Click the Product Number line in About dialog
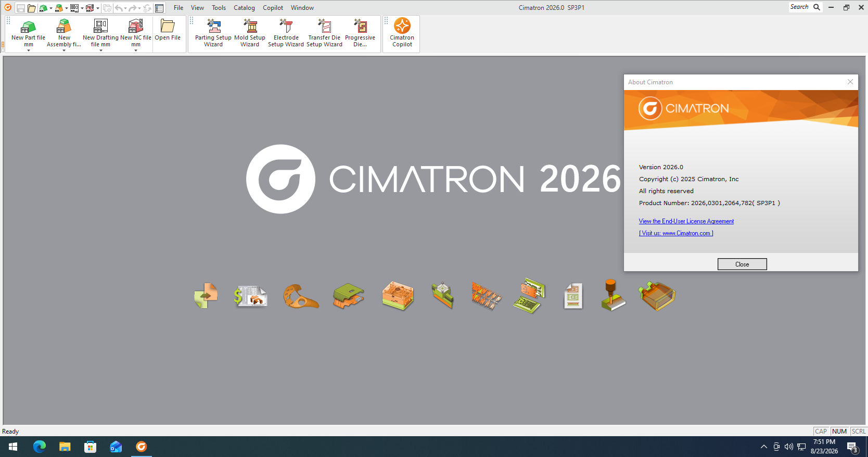 (709, 203)
